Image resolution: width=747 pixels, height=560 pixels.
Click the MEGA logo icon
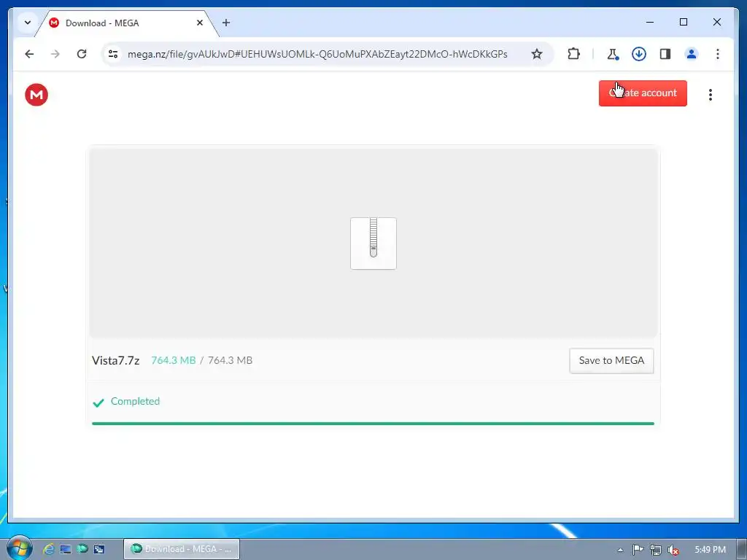(x=36, y=94)
